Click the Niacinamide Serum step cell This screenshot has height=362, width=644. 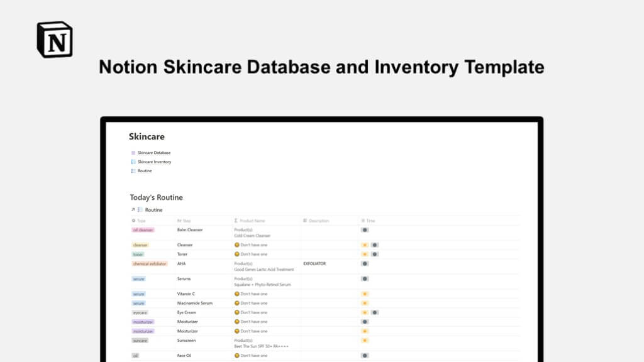pos(195,304)
